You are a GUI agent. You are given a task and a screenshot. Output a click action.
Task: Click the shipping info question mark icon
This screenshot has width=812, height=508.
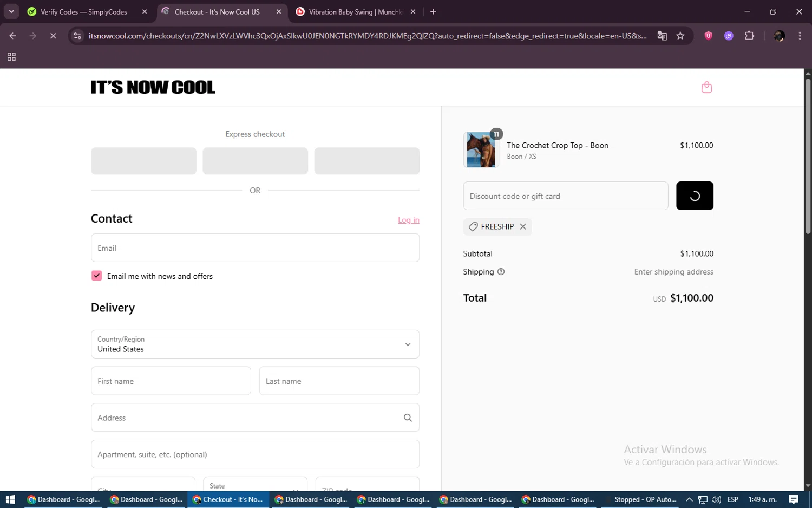click(x=501, y=272)
